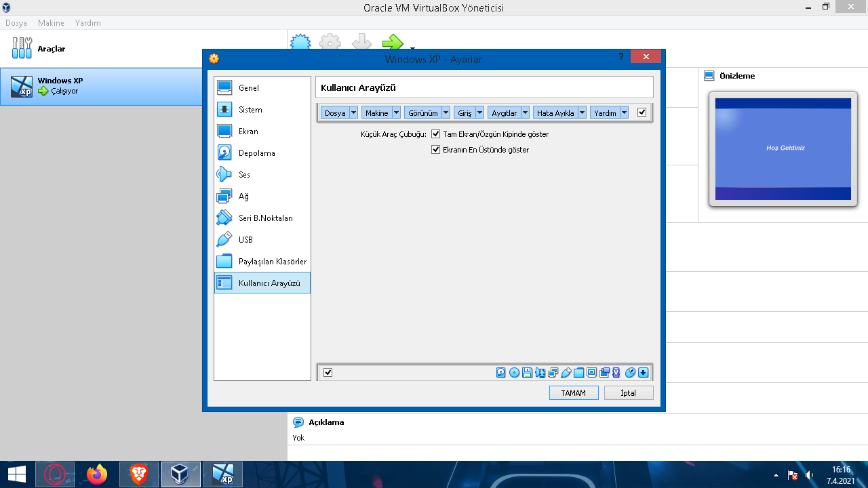The height and width of the screenshot is (488, 868).
Task: Open the USB settings page
Action: [262, 239]
